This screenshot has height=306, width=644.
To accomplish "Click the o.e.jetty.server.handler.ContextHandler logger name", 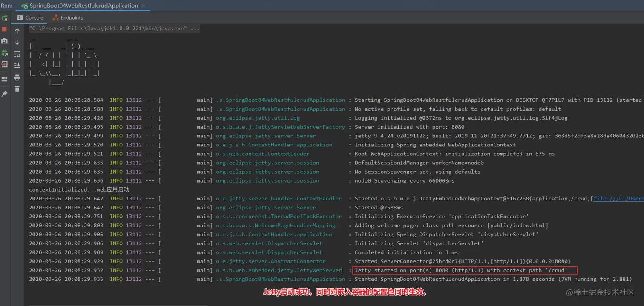I will (279, 199).
